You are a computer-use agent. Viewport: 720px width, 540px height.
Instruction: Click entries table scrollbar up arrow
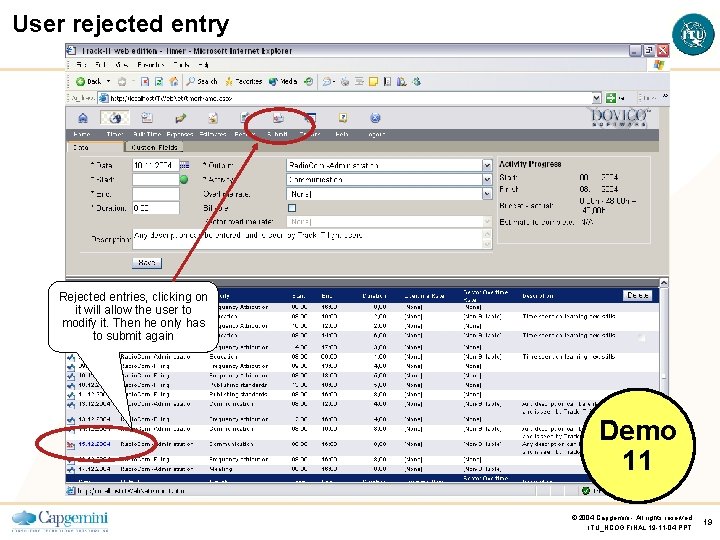(x=664, y=283)
